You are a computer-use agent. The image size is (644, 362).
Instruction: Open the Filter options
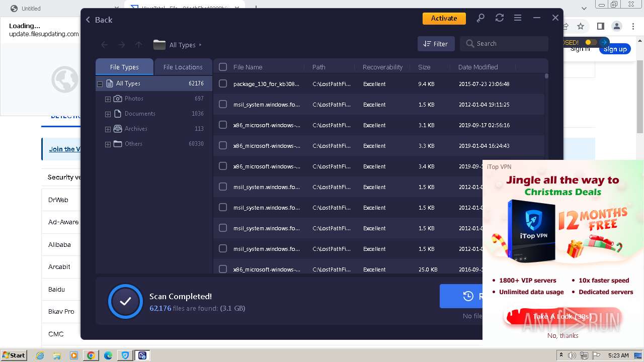coord(436,44)
